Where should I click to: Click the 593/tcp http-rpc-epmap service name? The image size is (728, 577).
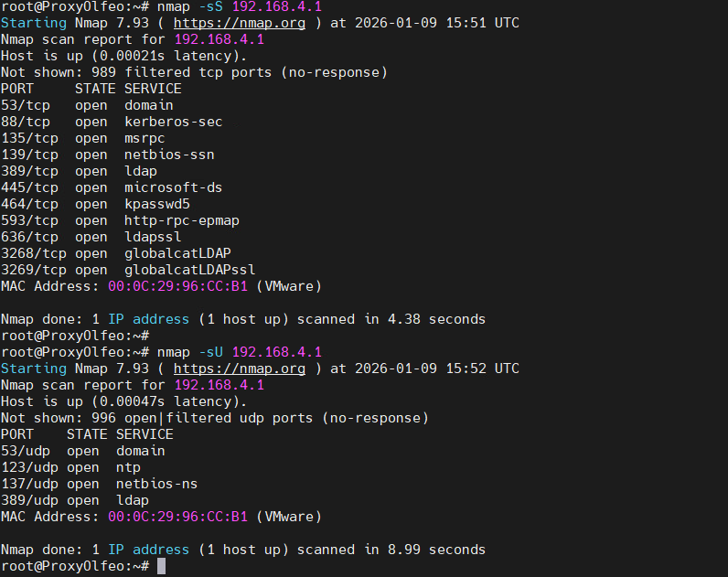[177, 220]
